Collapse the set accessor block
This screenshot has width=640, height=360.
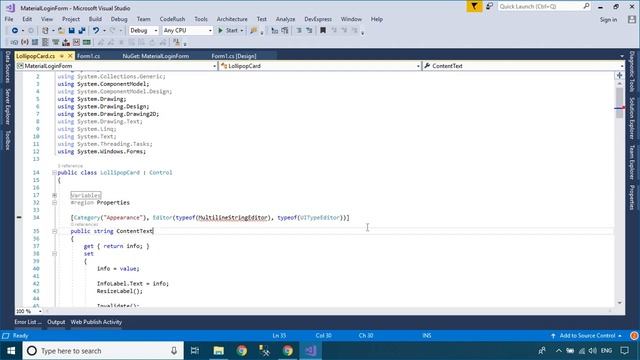[54, 253]
